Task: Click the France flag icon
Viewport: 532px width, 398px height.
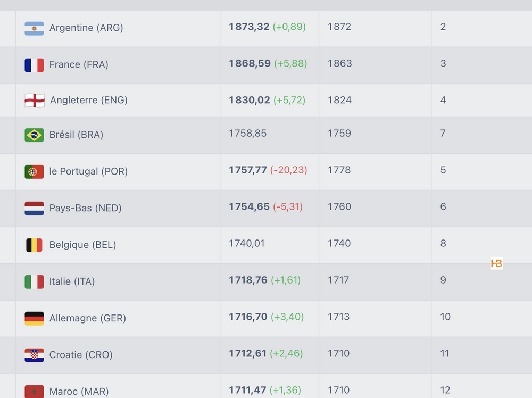Action: pos(34,65)
